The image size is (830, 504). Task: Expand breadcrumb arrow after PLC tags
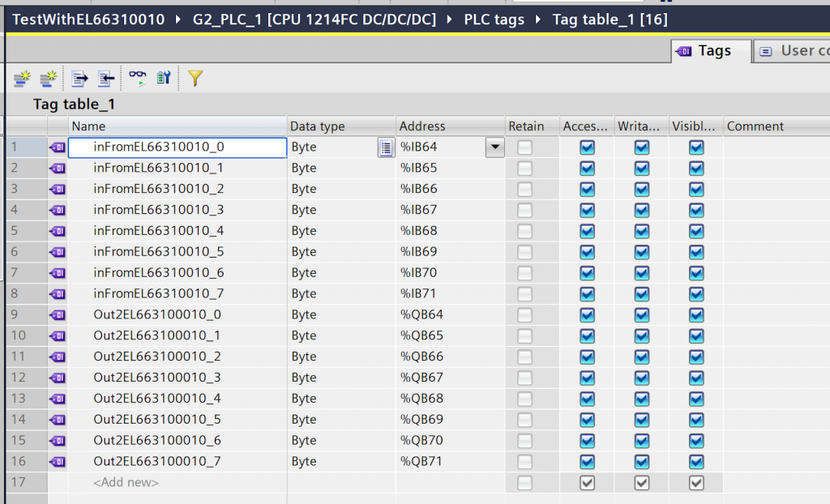pyautogui.click(x=538, y=19)
